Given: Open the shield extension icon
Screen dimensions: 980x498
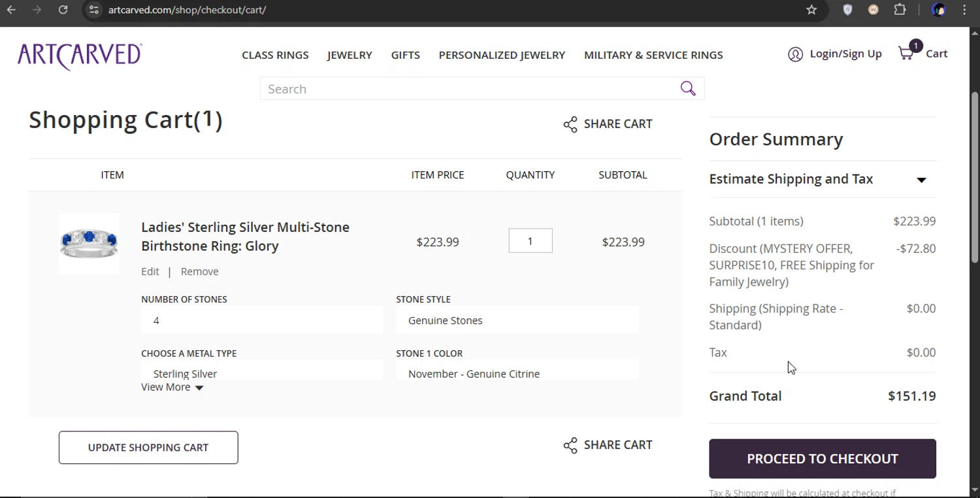Looking at the screenshot, I should 847,10.
